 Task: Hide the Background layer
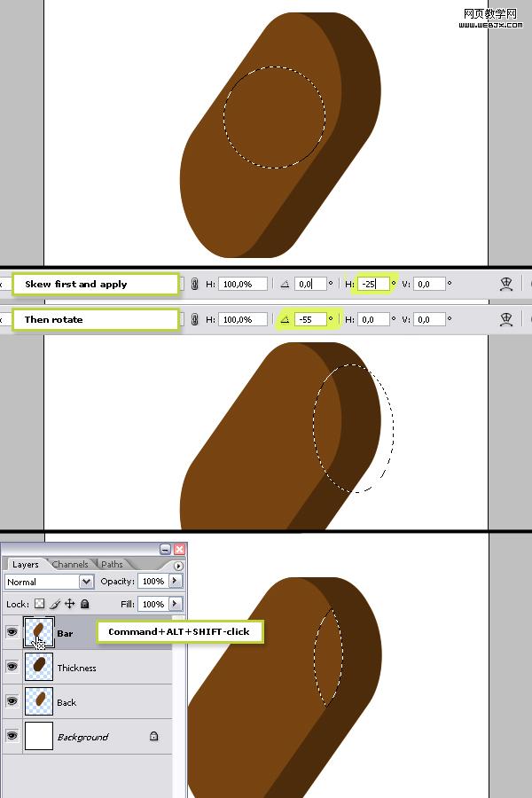point(12,736)
